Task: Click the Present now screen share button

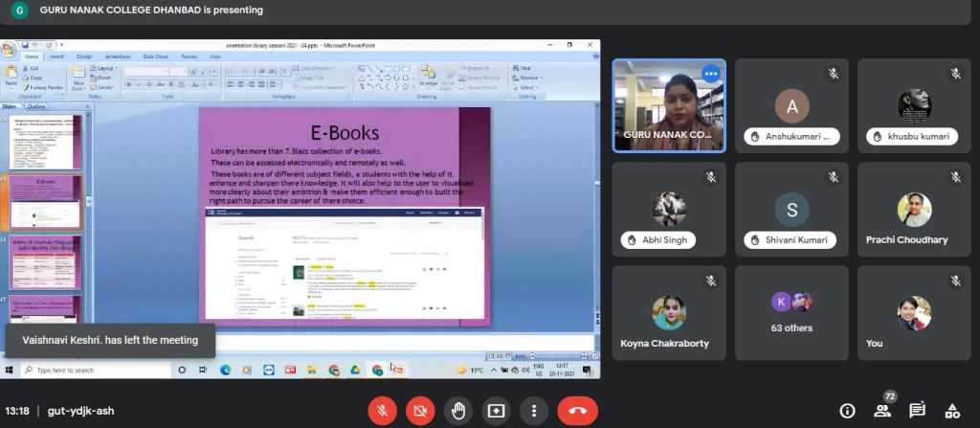Action: coord(496,411)
